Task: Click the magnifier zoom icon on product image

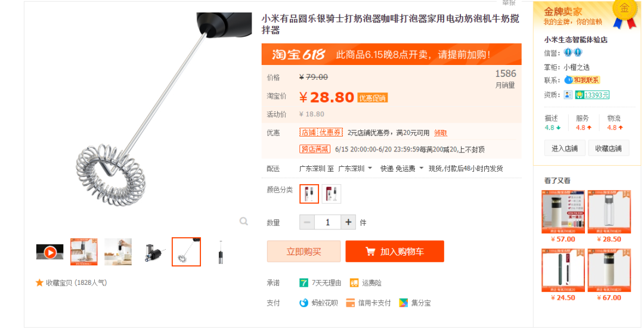Action: (x=243, y=222)
